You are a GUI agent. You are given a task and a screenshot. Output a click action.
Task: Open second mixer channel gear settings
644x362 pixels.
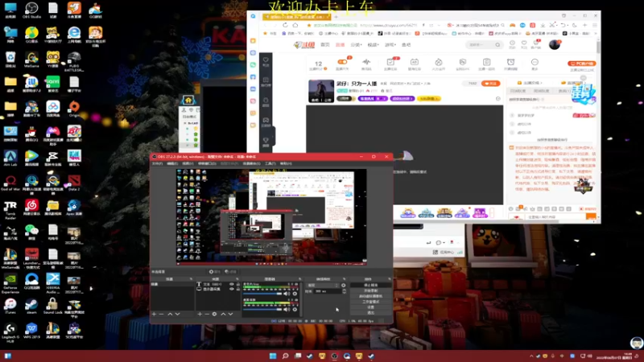coord(295,309)
